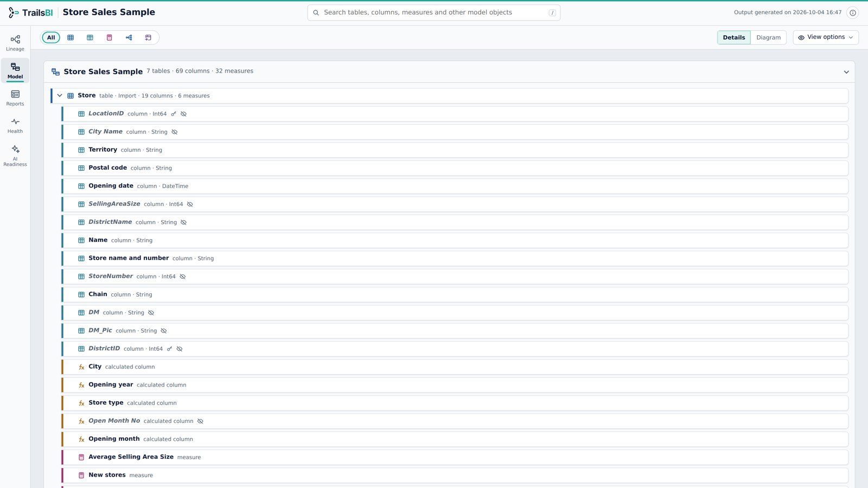Click the Store type calculated column

[x=455, y=403]
